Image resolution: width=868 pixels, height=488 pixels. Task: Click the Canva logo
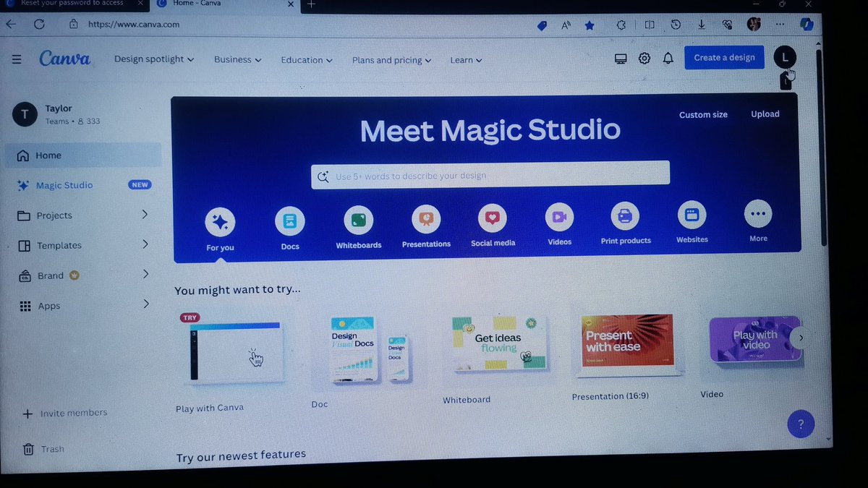click(65, 59)
